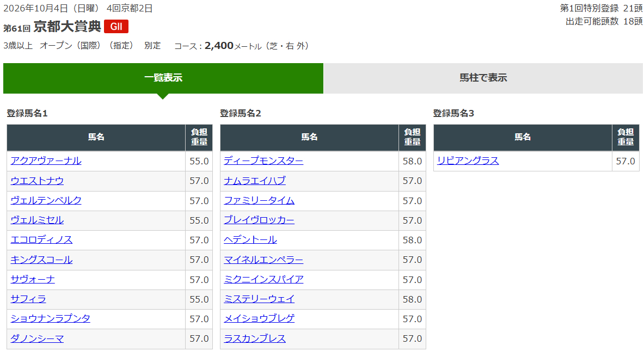Click 58.0 weight for ミステリーウェイ
644x351 pixels.
point(412,299)
